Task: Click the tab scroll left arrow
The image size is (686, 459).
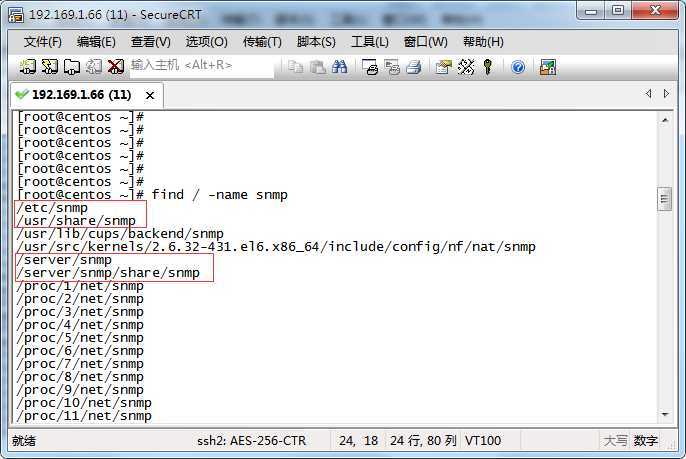Action: pyautogui.click(x=648, y=94)
